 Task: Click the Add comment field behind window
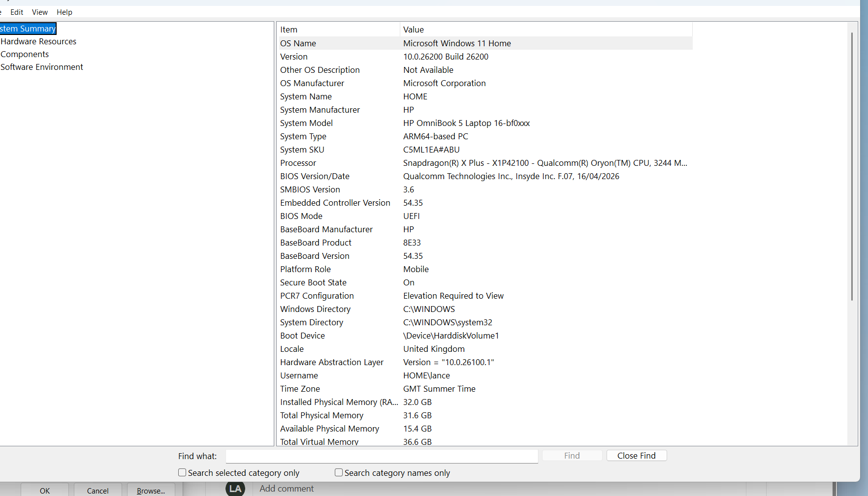pyautogui.click(x=287, y=489)
